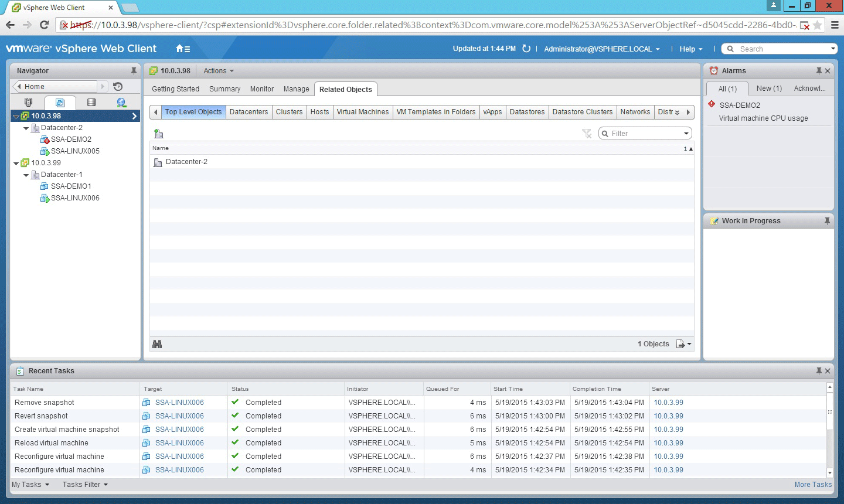Open the Help dropdown menu
The width and height of the screenshot is (844, 504).
tap(691, 49)
